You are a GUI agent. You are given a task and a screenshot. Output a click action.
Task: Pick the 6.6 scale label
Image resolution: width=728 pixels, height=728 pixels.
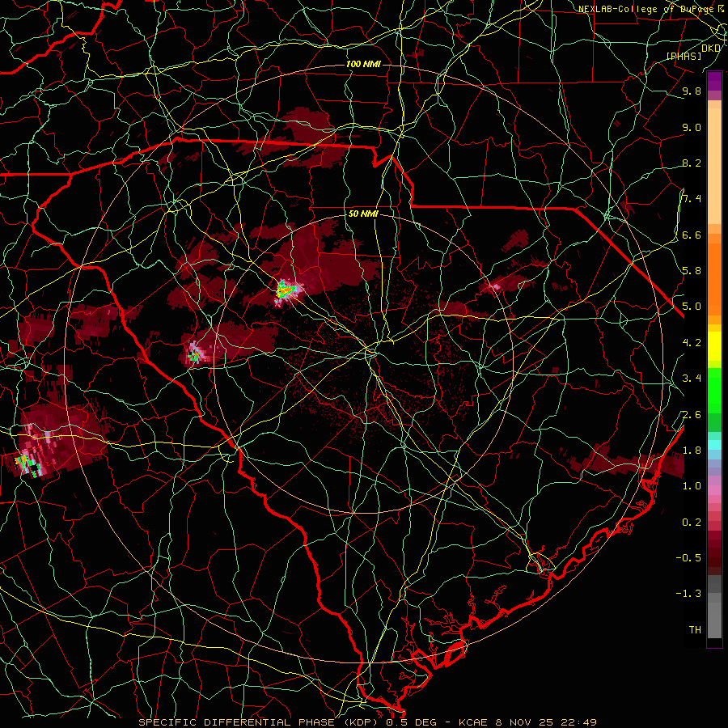click(x=692, y=235)
